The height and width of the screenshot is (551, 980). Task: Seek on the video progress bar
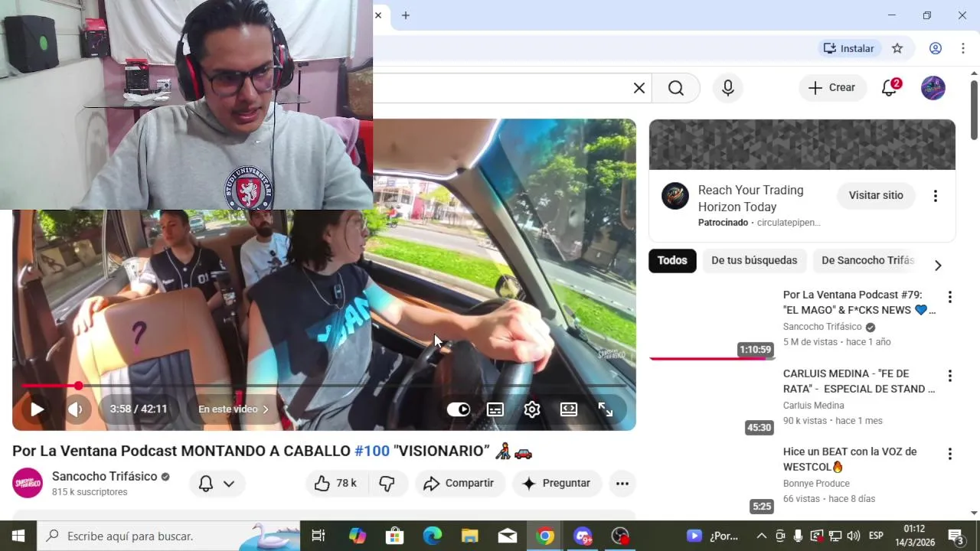(x=324, y=386)
